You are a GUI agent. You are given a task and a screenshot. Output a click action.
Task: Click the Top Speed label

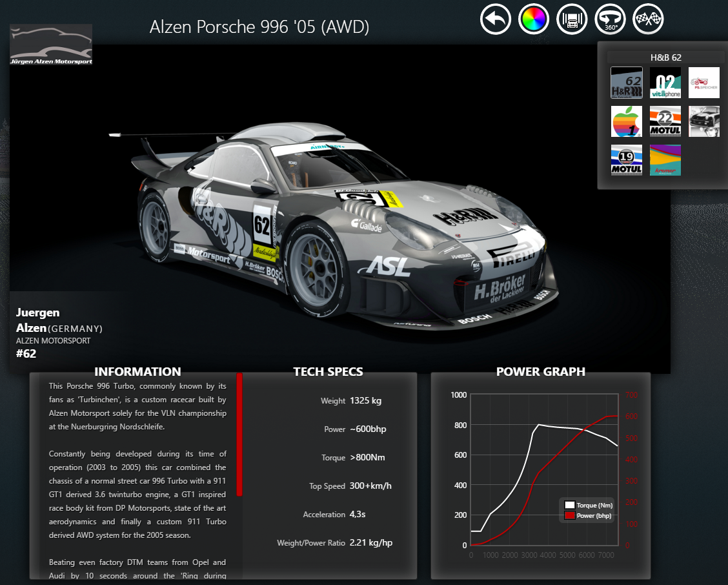tap(327, 486)
